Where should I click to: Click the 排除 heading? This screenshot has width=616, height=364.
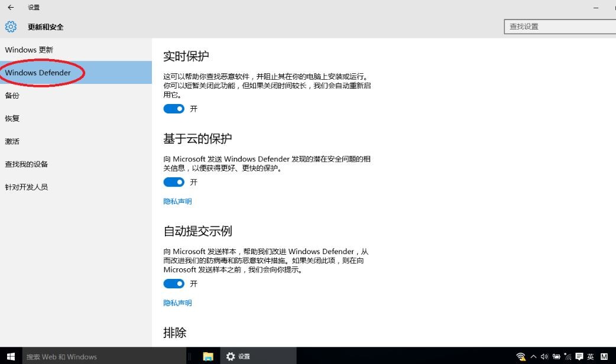pos(175,333)
